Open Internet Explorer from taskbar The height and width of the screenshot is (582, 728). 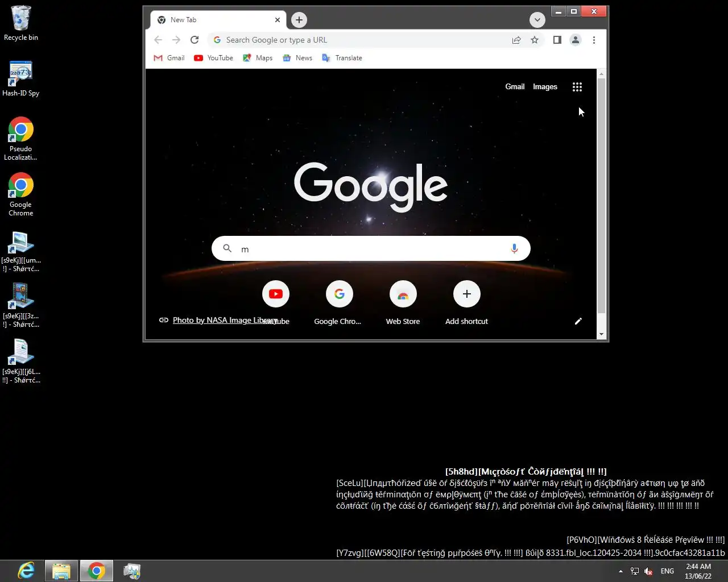26,571
